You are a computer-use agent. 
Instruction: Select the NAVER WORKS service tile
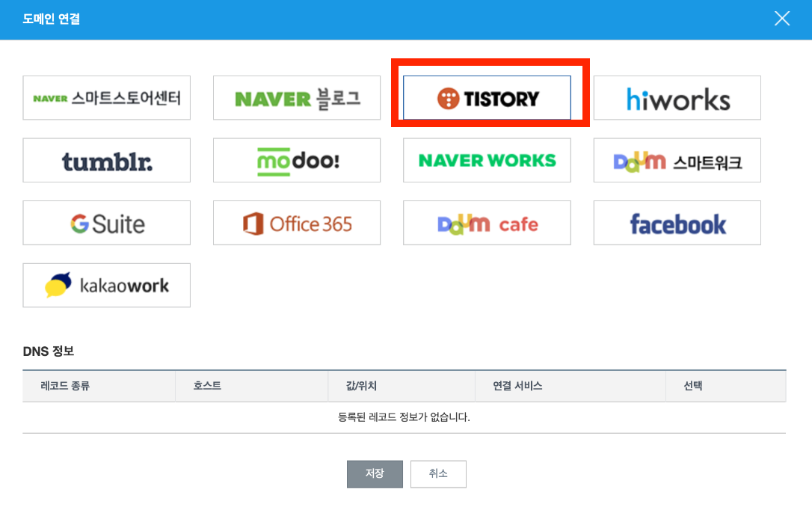(x=487, y=160)
